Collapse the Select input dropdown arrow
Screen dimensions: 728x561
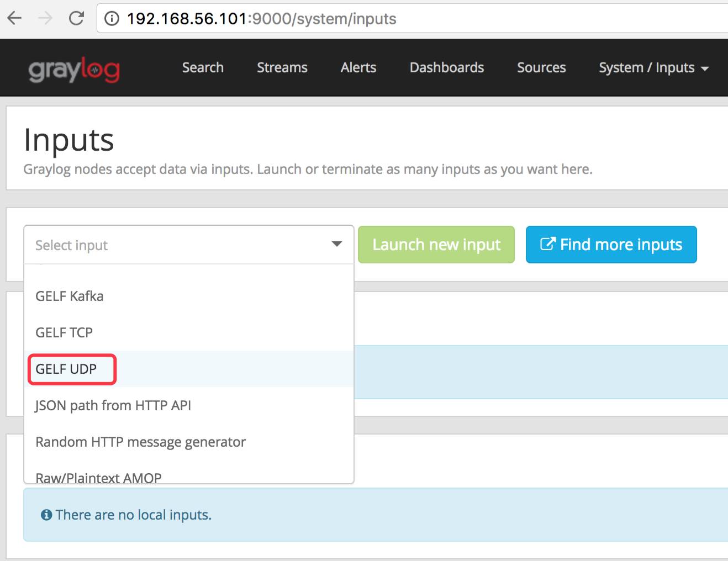[336, 244]
